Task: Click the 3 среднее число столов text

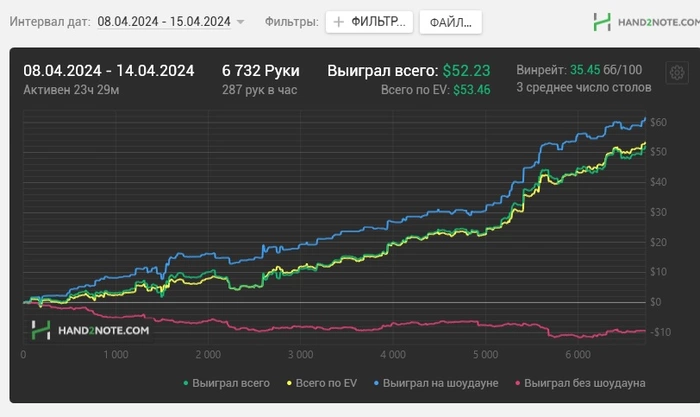Action: point(584,87)
